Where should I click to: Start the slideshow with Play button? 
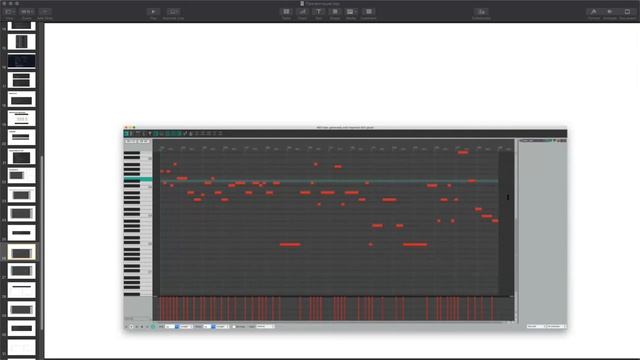point(153,12)
